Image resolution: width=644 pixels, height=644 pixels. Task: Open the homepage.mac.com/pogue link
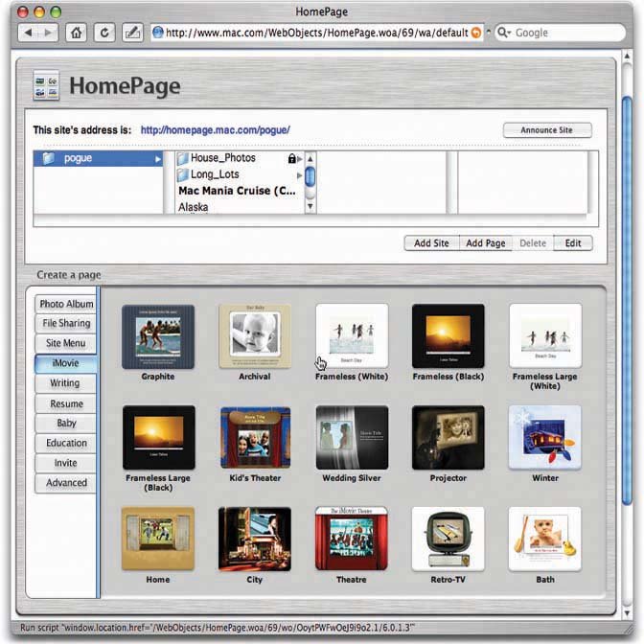click(x=216, y=130)
